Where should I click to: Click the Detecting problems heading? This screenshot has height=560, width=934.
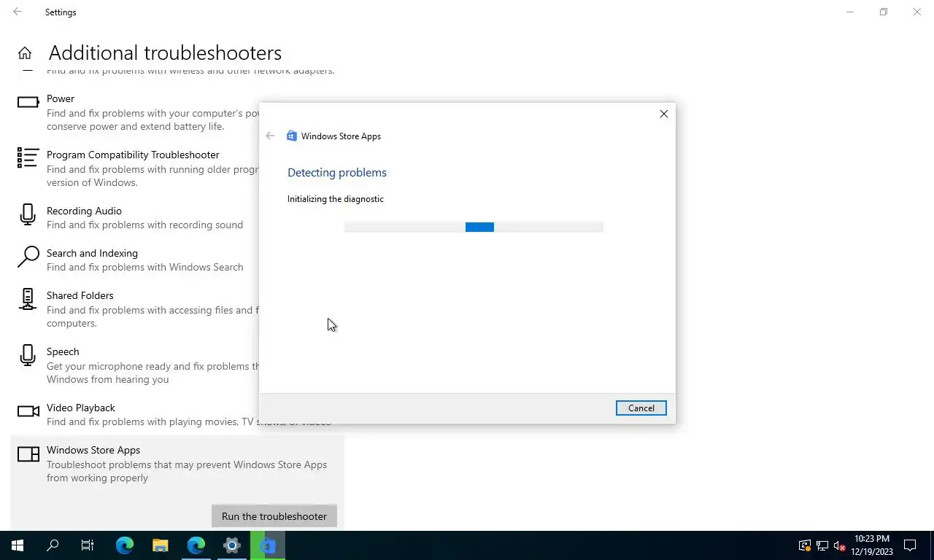pos(337,172)
